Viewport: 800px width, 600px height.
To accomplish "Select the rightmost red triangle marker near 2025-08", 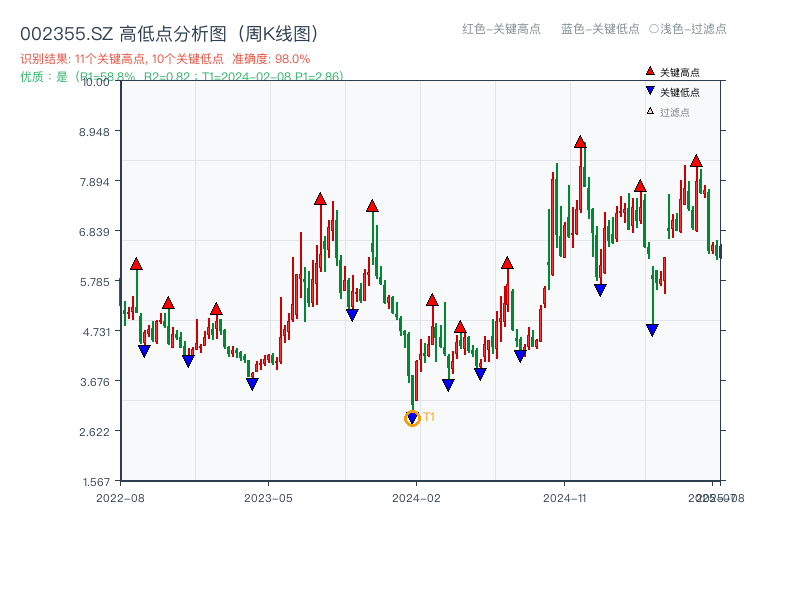I will point(696,159).
